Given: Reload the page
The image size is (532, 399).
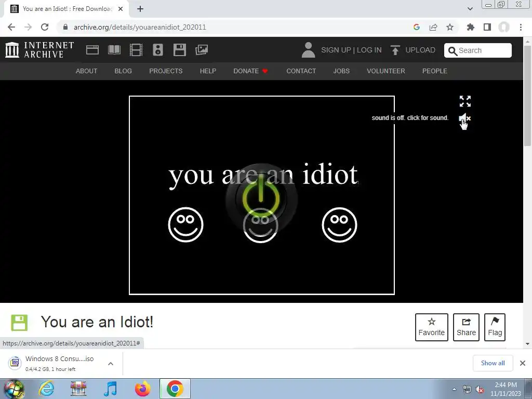Looking at the screenshot, I should pyautogui.click(x=45, y=27).
